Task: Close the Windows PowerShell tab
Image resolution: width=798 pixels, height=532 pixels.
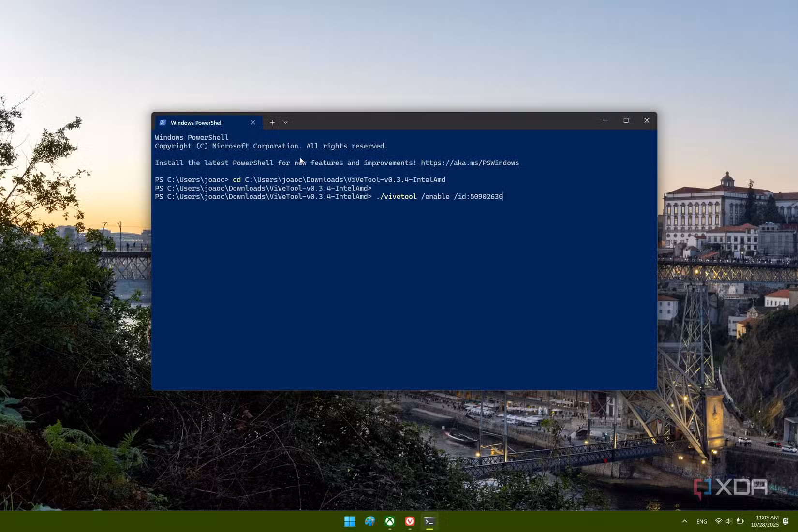Action: coord(253,123)
